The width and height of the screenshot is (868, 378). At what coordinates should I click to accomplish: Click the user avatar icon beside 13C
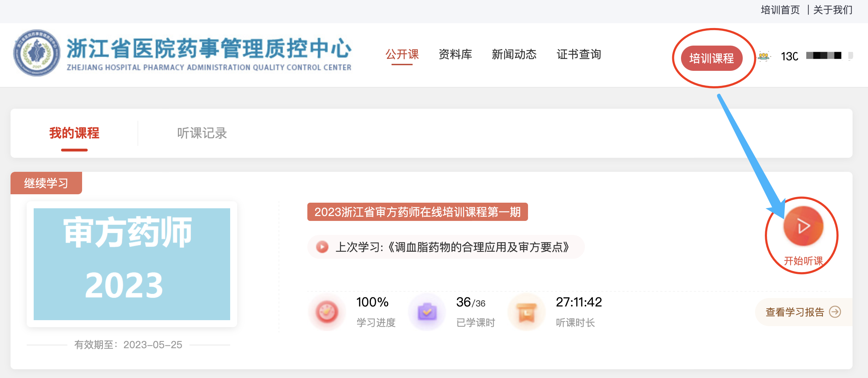click(764, 56)
